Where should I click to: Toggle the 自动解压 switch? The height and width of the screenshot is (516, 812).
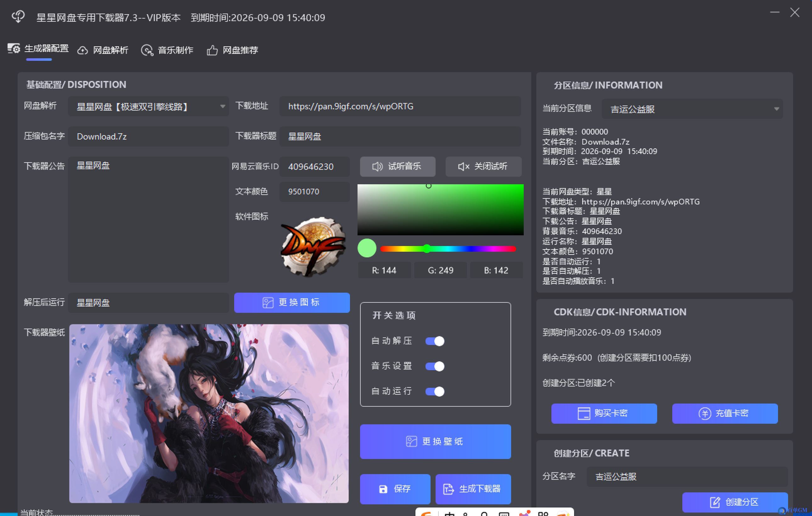[435, 341]
